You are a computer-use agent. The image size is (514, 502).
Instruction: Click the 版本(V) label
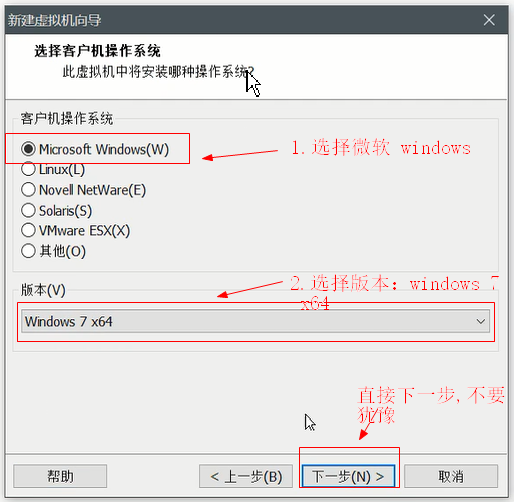coord(43,290)
